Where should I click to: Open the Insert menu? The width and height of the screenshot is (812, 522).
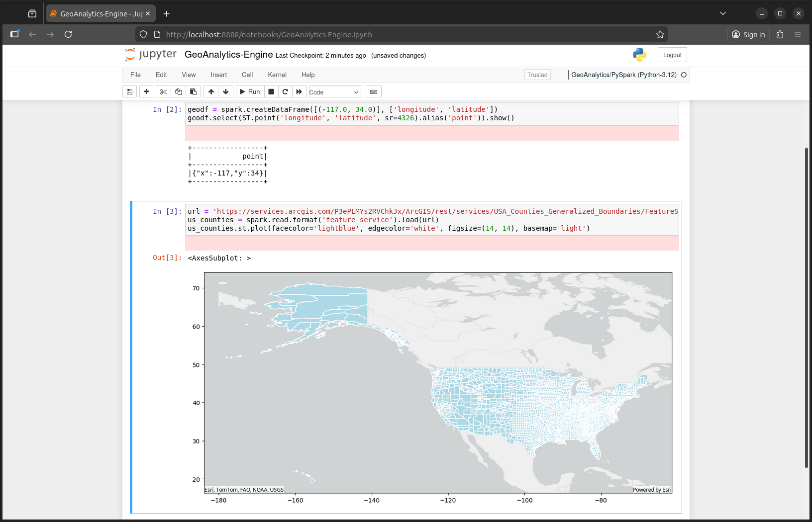tap(218, 75)
